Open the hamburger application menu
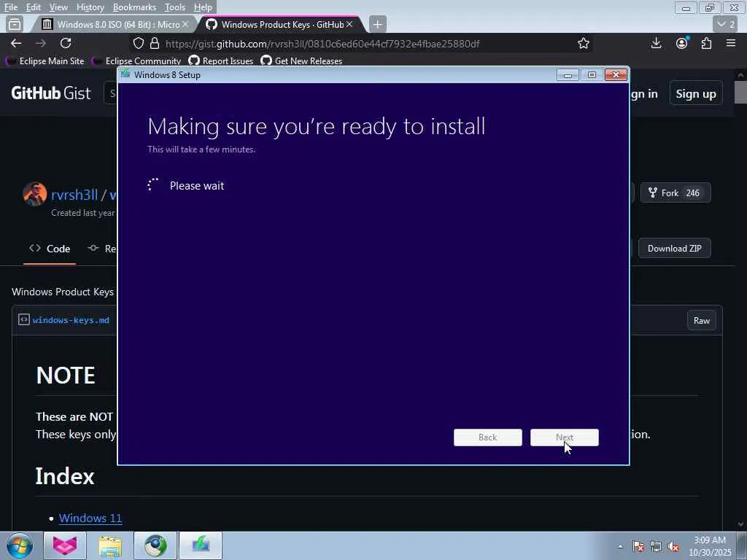The height and width of the screenshot is (560, 747). click(731, 43)
